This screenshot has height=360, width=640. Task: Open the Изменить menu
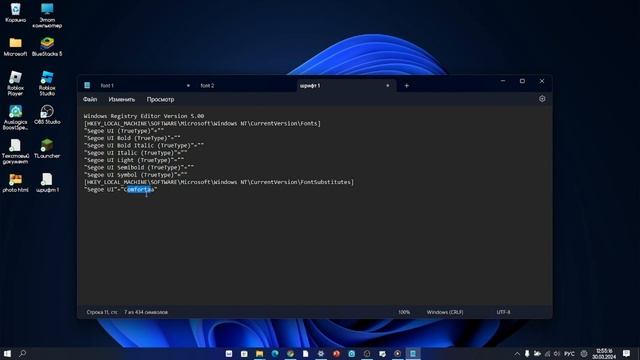pos(122,99)
